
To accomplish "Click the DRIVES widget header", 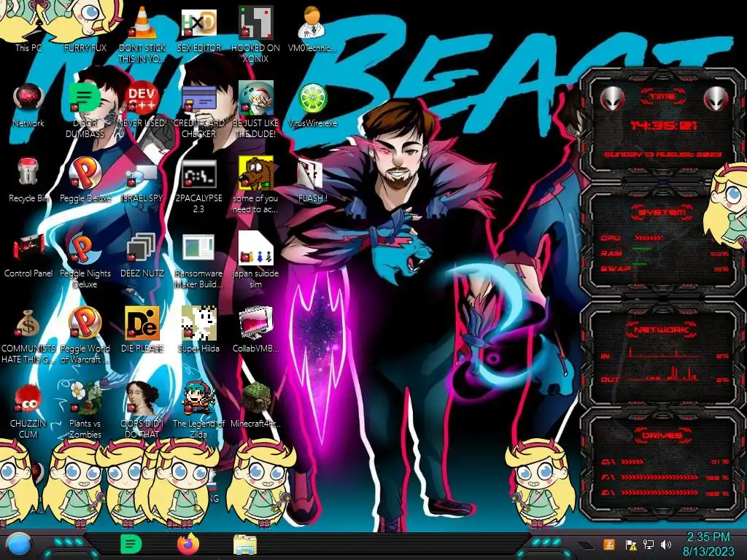I will click(662, 435).
